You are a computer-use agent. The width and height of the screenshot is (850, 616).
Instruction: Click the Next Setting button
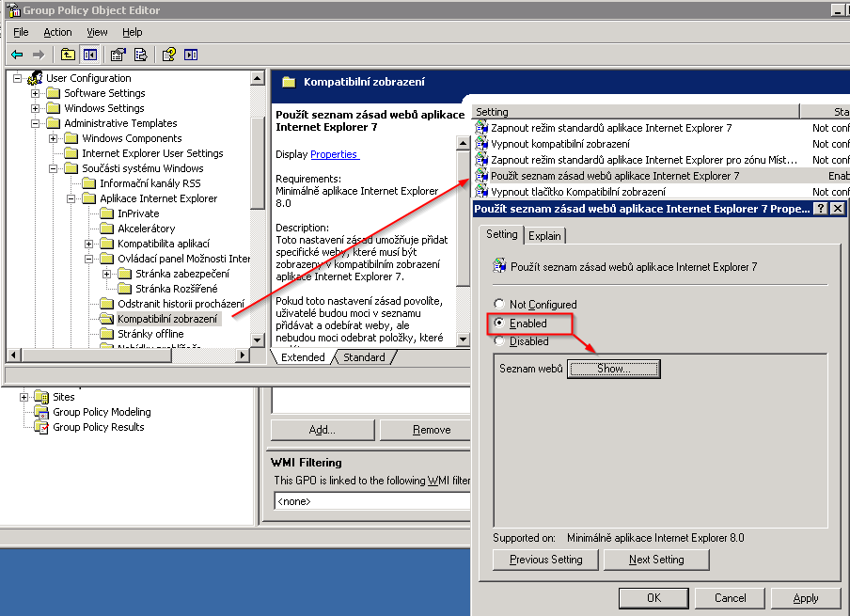(656, 560)
